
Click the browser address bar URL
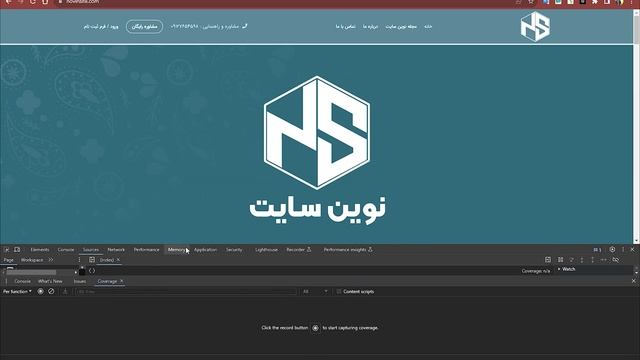82,2
